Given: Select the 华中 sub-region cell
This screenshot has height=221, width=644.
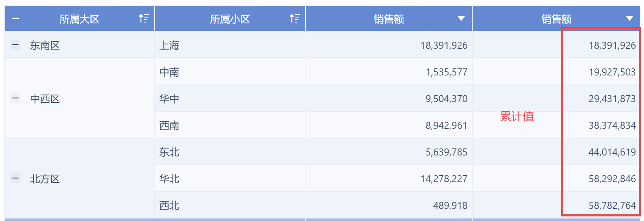Looking at the screenshot, I should tap(169, 99).
